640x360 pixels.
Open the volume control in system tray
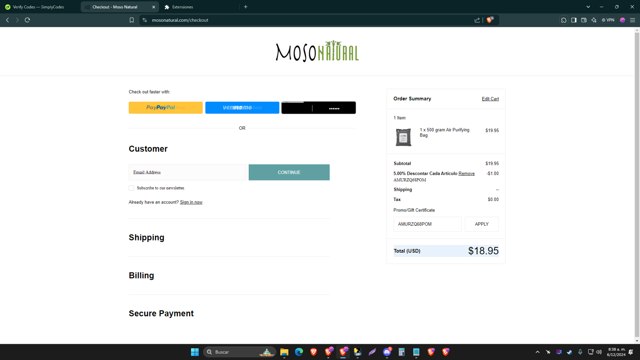coord(599,352)
